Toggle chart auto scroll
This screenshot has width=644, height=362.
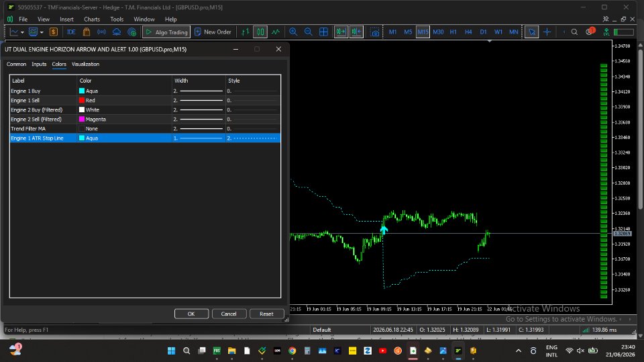tap(341, 32)
